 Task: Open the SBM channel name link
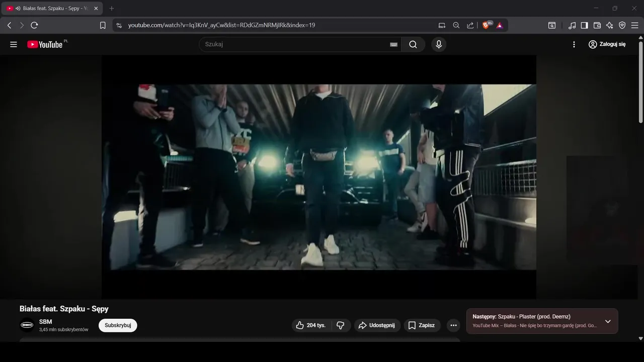[x=45, y=322]
